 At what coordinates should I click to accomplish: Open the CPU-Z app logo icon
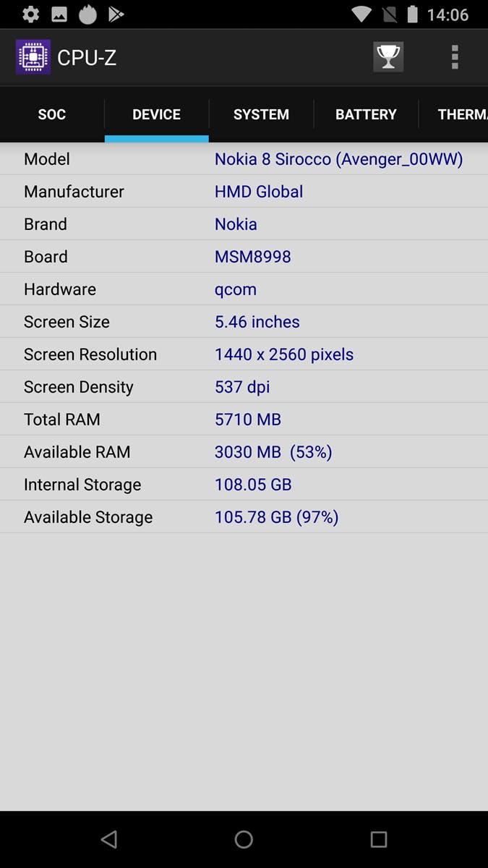tap(33, 56)
